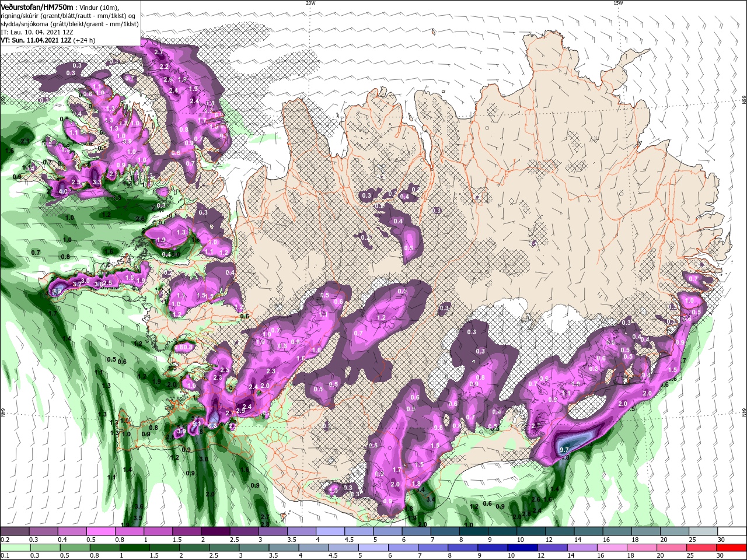The height and width of the screenshot is (560, 747).
Task: Click the pale green swatch above 0.1 label
Action: click(x=15, y=547)
